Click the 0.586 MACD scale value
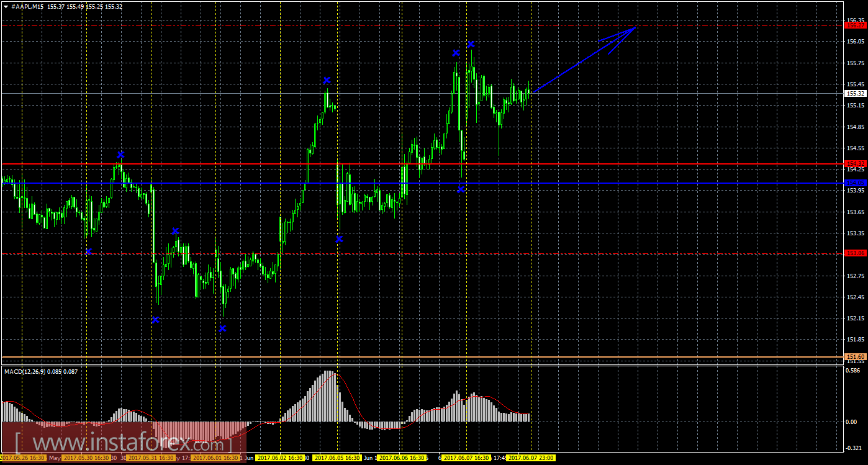 tap(854, 371)
